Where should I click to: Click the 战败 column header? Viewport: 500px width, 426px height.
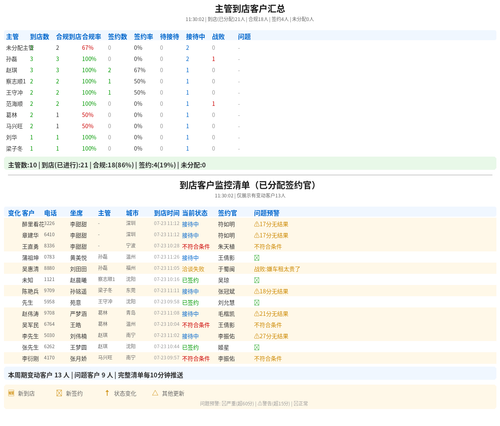218,37
